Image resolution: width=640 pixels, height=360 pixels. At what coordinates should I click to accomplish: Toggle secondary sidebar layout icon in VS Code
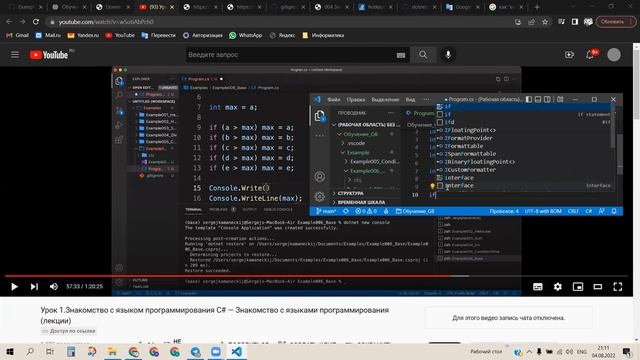pyautogui.click(x=547, y=99)
